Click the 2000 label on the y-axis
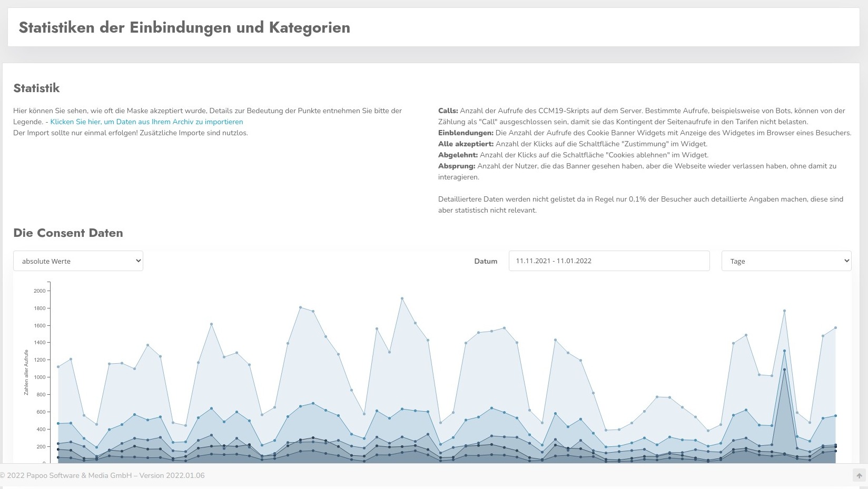 40,291
